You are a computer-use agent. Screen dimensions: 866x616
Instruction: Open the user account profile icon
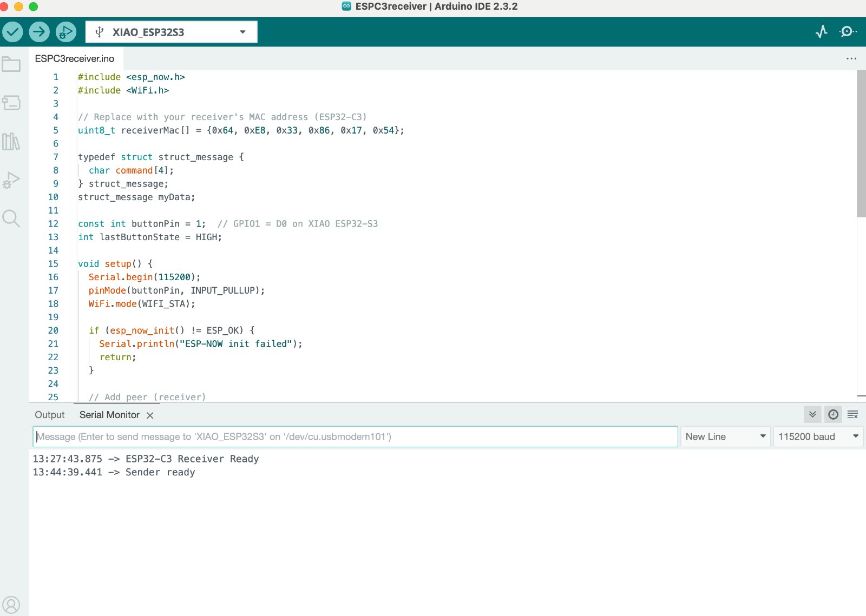(x=11, y=605)
